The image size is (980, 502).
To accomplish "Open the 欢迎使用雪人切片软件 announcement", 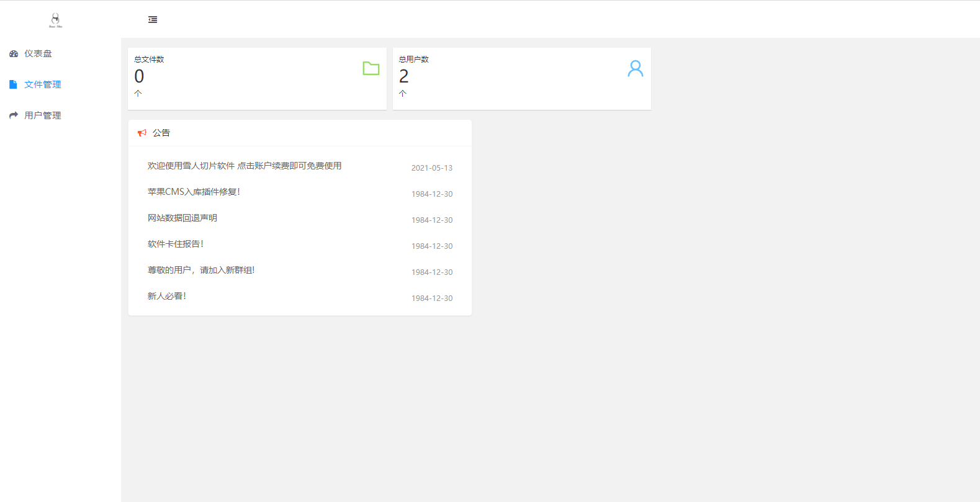I will click(244, 166).
